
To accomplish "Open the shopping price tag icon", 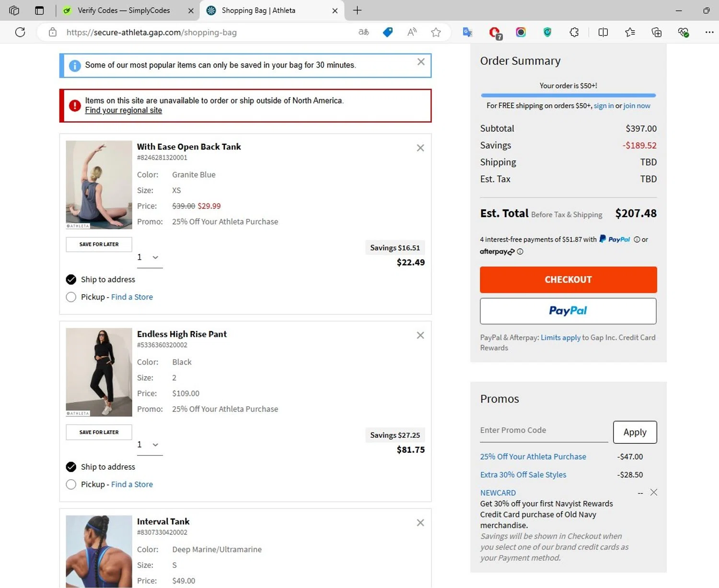I will (388, 32).
